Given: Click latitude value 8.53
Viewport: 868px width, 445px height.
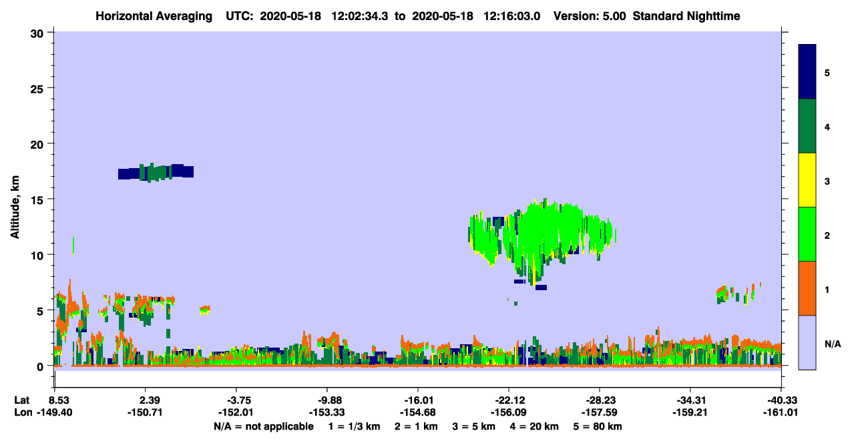Looking at the screenshot, I should [x=58, y=400].
